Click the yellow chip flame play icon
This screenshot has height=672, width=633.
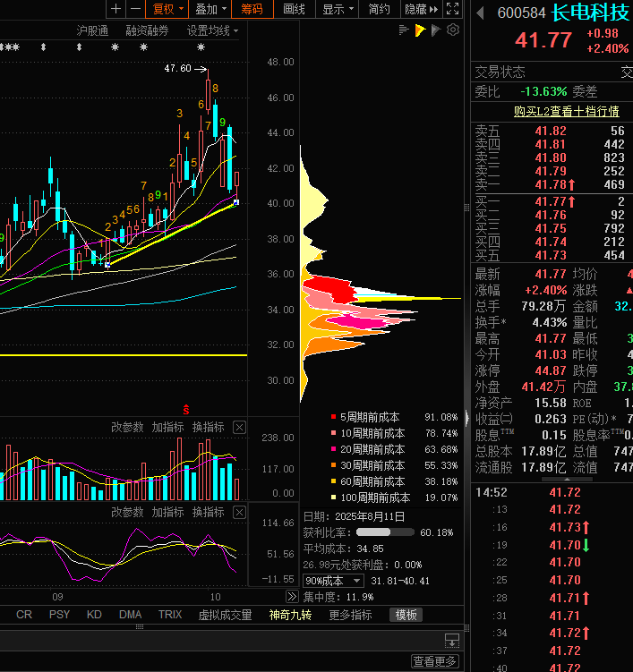click(x=420, y=30)
